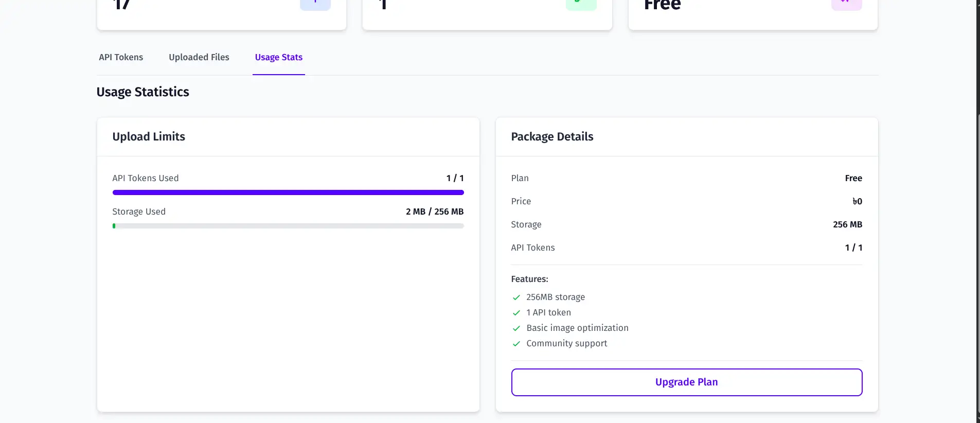Click the checkmark beside 256MB storage
This screenshot has width=980, height=423.
click(516, 297)
